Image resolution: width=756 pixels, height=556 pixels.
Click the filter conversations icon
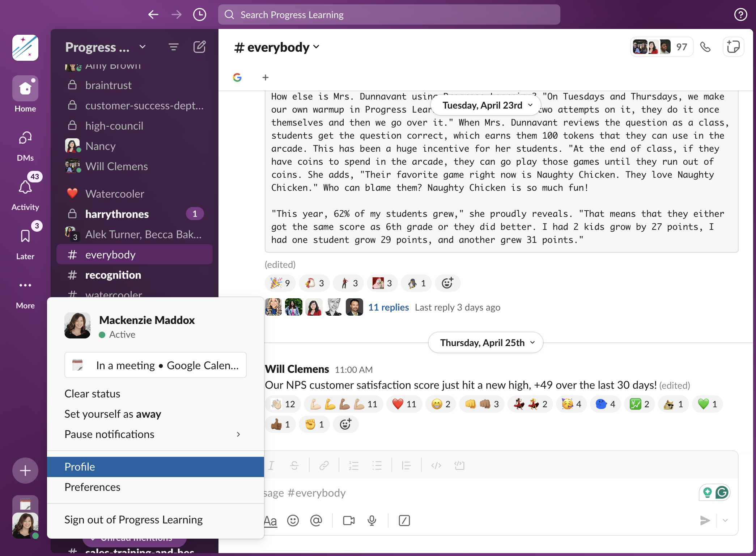click(174, 47)
